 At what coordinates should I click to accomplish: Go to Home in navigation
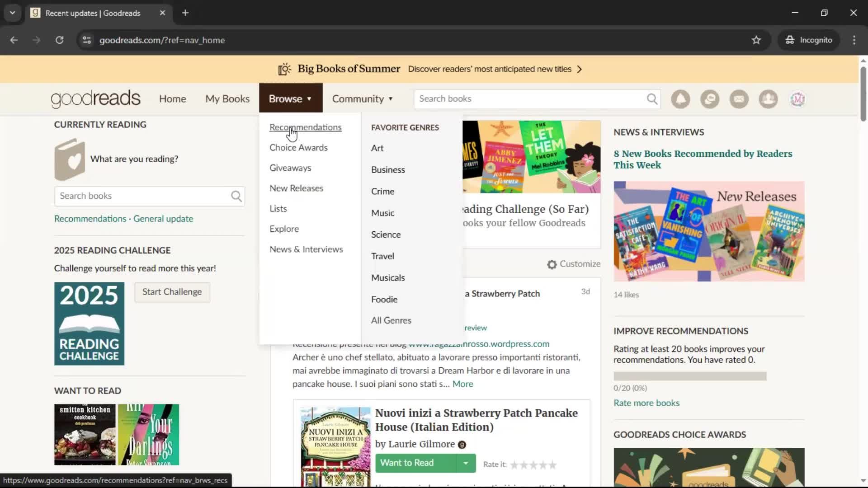pyautogui.click(x=172, y=99)
